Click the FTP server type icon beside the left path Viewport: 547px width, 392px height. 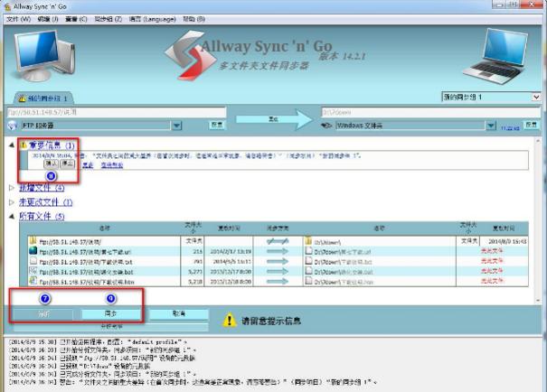13,126
